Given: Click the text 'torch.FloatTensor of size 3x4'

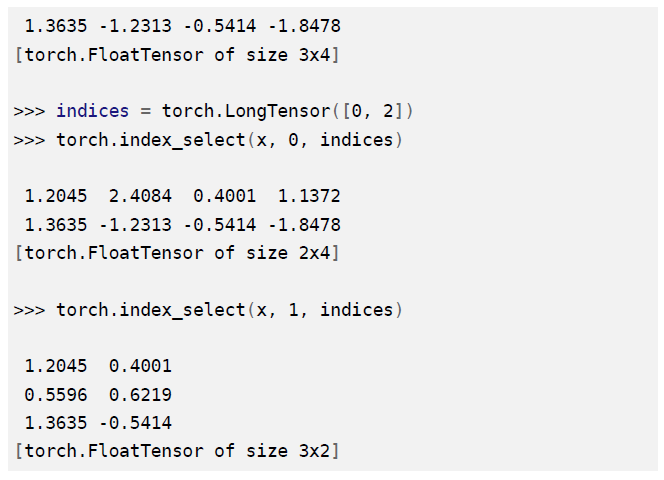Looking at the screenshot, I should (x=177, y=55).
